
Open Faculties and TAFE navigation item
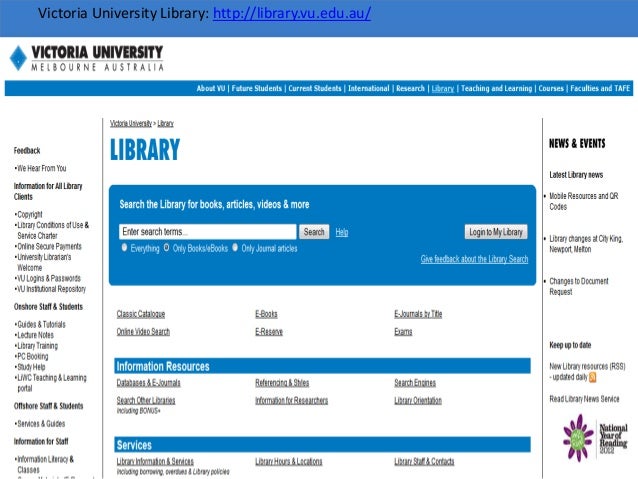click(x=600, y=88)
